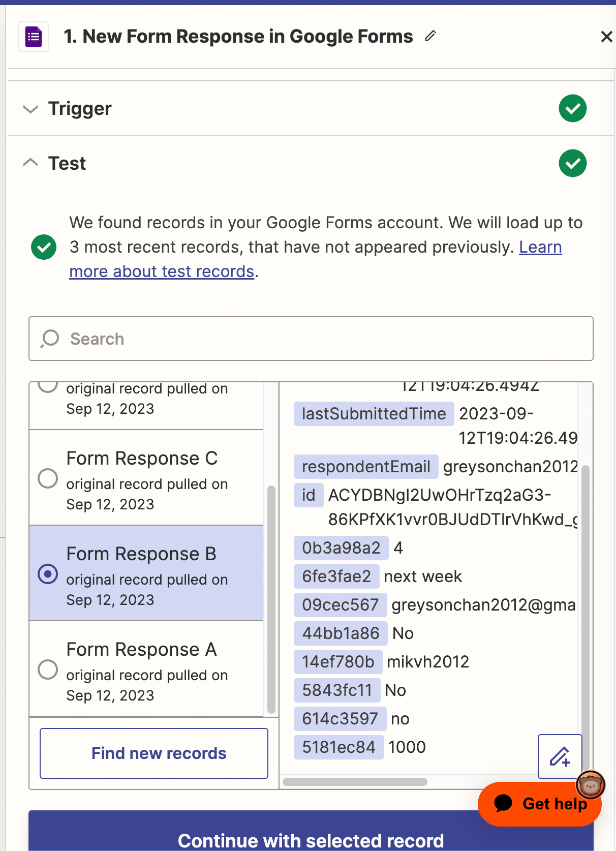The image size is (616, 851).
Task: Select Form Response B radio button
Action: click(x=48, y=573)
